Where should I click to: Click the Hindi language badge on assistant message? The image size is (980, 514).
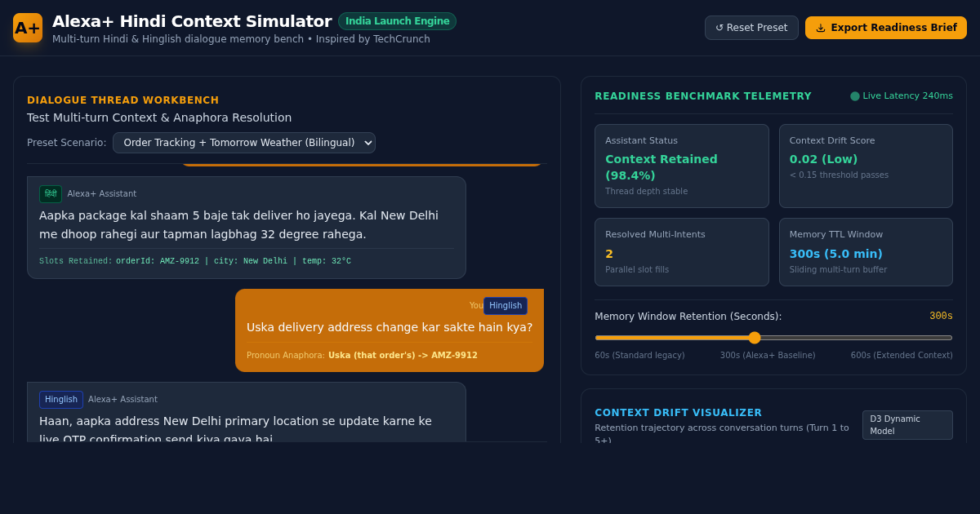click(51, 194)
